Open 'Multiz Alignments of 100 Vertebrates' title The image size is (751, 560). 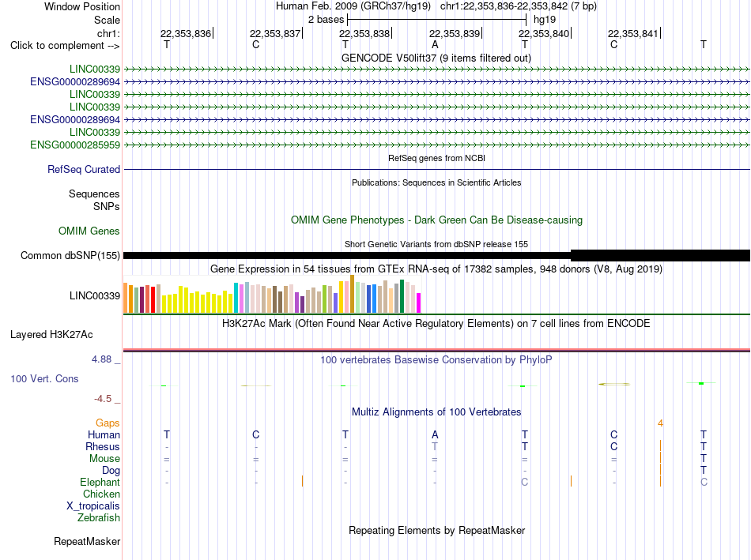point(436,412)
